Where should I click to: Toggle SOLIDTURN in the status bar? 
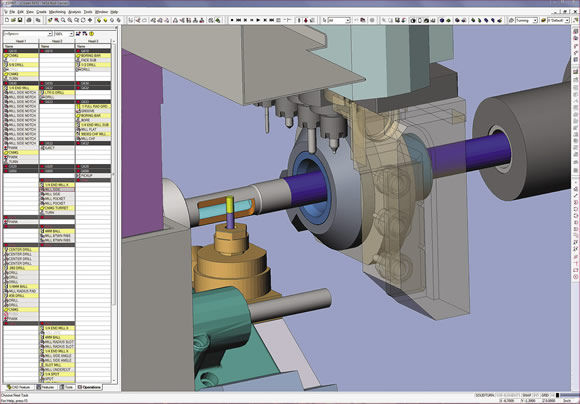[485, 395]
